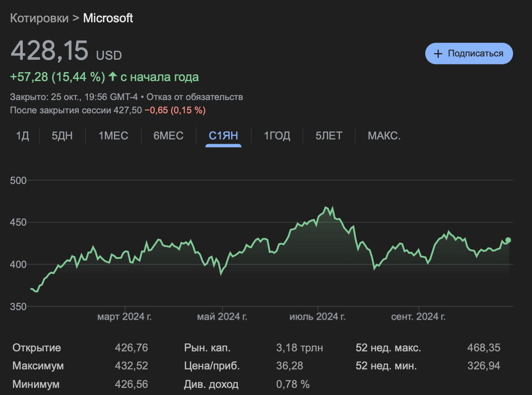
Task: Click the +57,28 (15,44 %) change value
Action: click(58, 77)
